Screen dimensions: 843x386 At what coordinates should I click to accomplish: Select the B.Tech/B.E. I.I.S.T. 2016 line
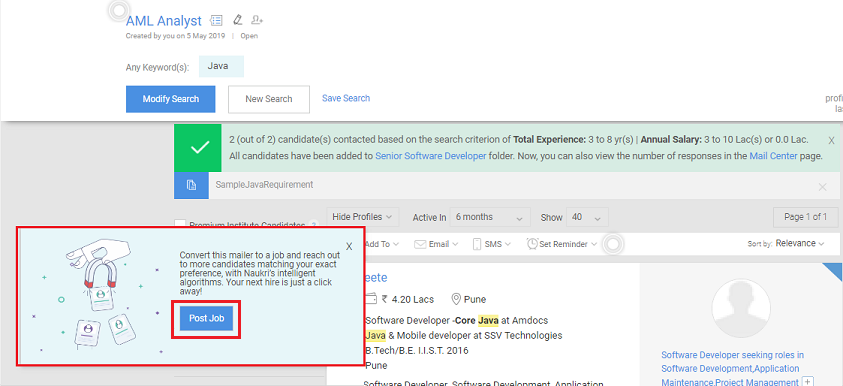pyautogui.click(x=417, y=351)
